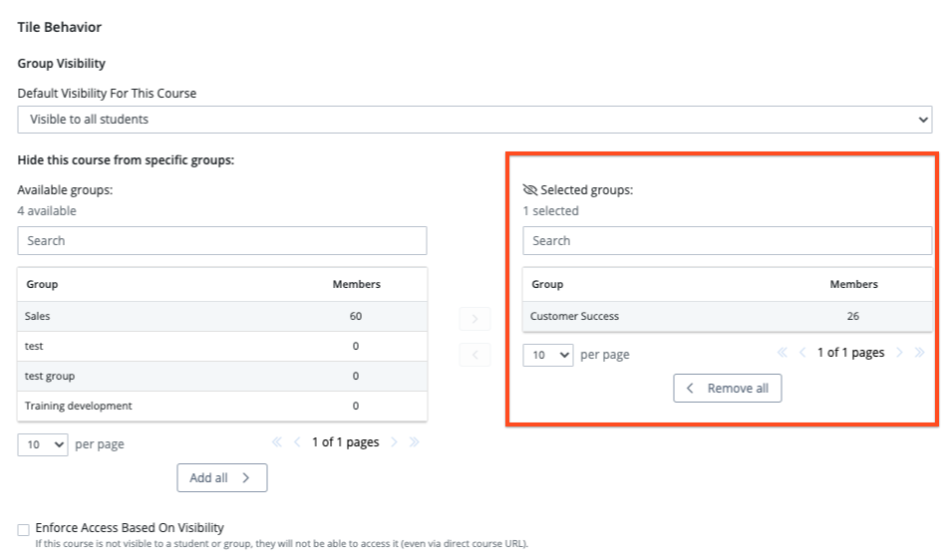
Task: Jump to first page in Available groups
Action: coord(277,443)
